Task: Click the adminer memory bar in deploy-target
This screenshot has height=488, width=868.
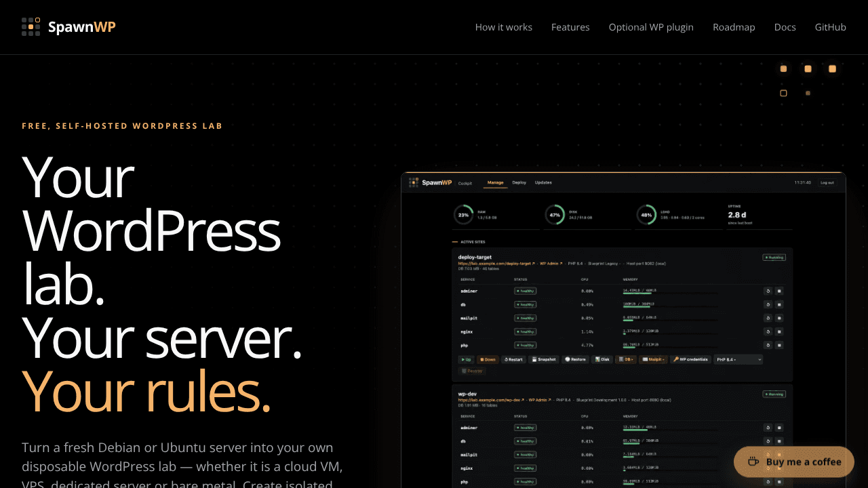Action: 671,293
